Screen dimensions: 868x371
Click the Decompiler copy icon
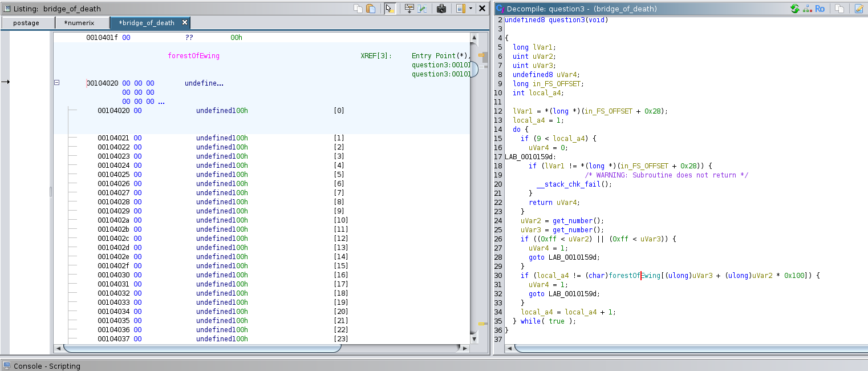coord(839,9)
